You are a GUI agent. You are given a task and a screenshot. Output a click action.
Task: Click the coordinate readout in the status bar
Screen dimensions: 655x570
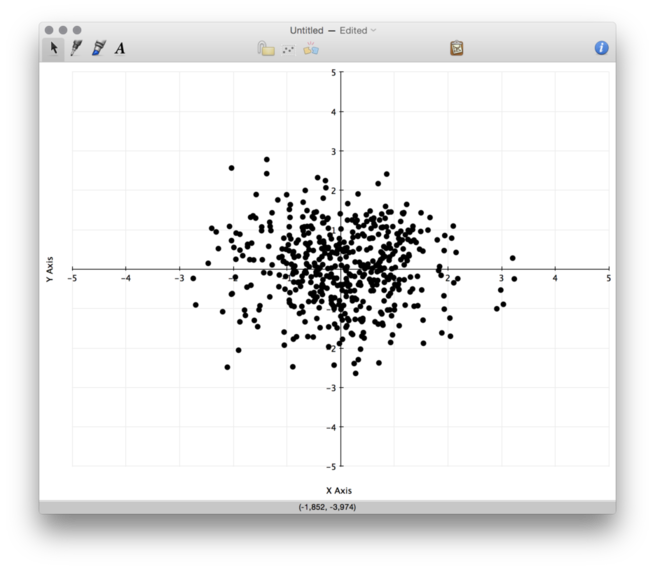tap(327, 507)
